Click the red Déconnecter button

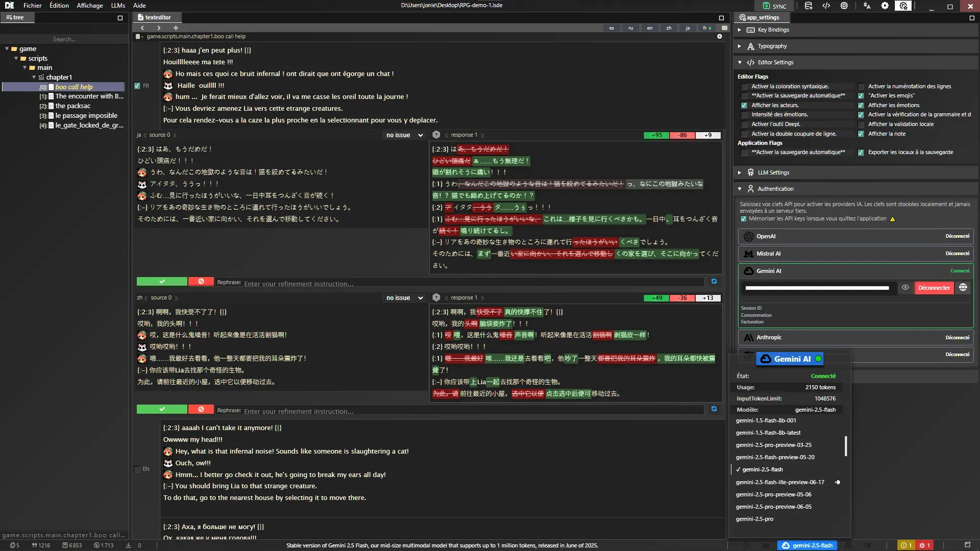[x=934, y=288]
